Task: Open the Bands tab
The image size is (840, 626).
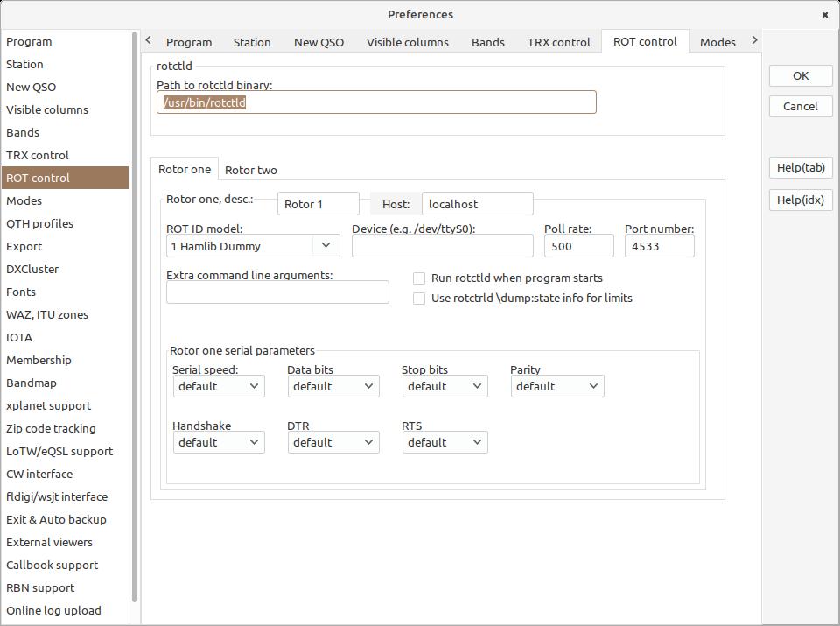Action: tap(488, 42)
